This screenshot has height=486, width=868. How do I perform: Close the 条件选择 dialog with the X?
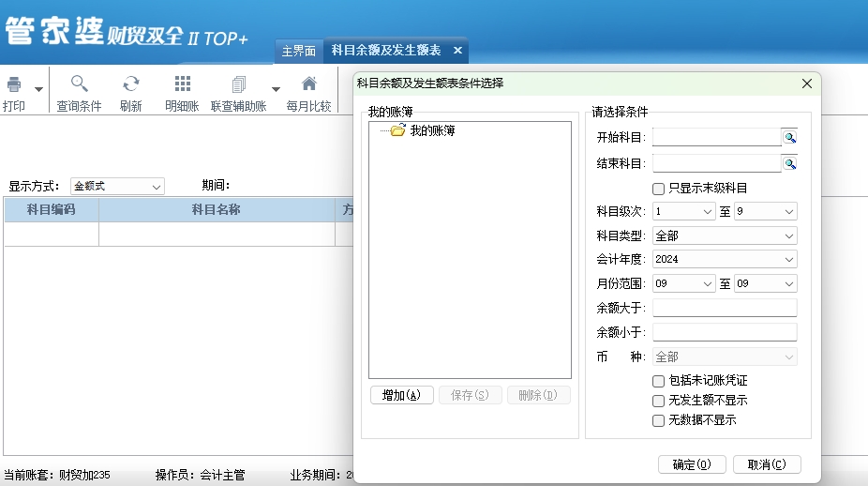point(807,84)
